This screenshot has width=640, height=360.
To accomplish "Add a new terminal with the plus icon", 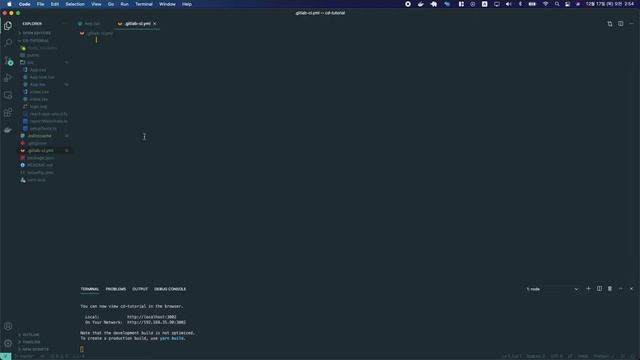I will click(588, 289).
